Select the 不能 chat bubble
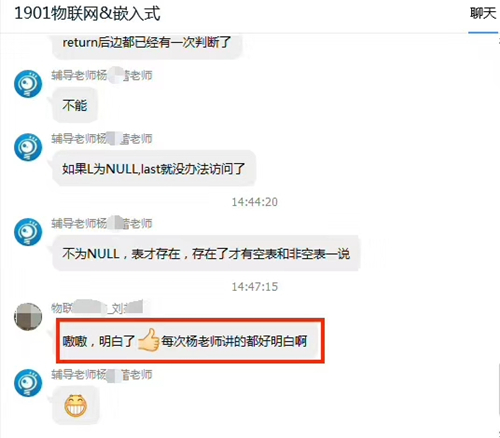Image resolution: width=500 pixels, height=438 pixels. (75, 105)
